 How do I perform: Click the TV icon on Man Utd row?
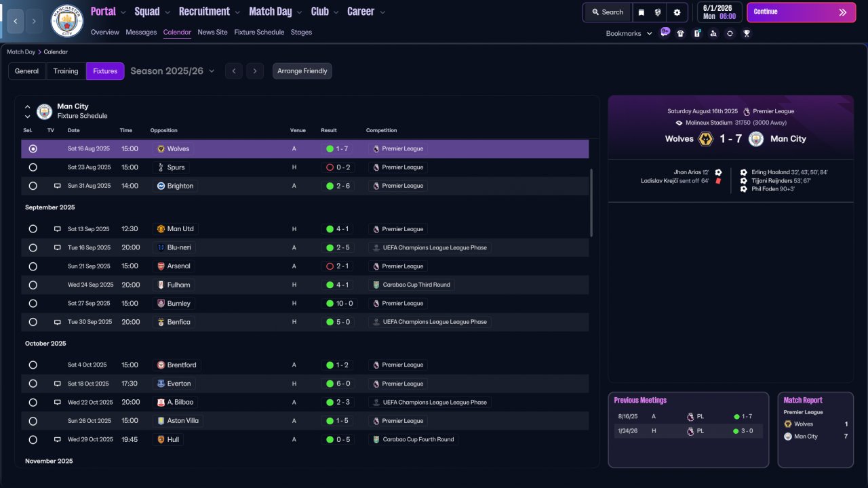(58, 229)
